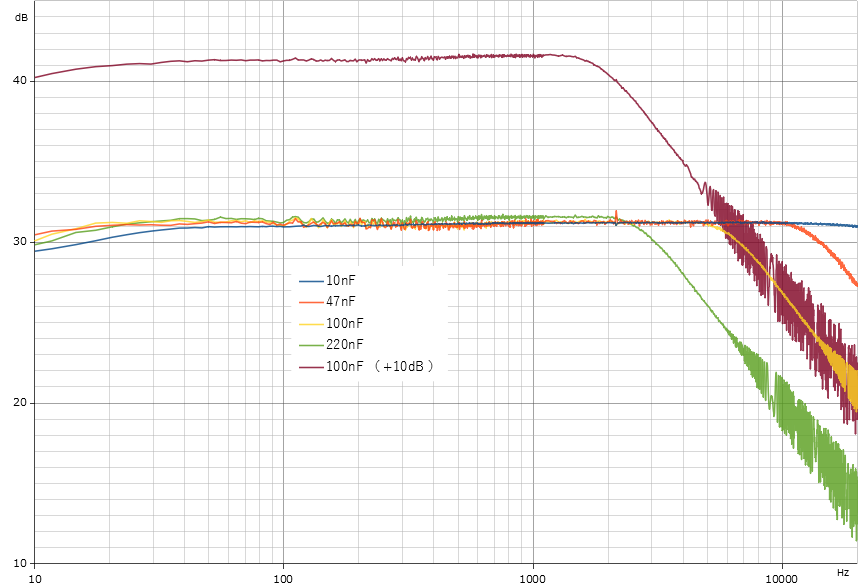Click the yellow 100nF legend line swatch

(x=311, y=324)
